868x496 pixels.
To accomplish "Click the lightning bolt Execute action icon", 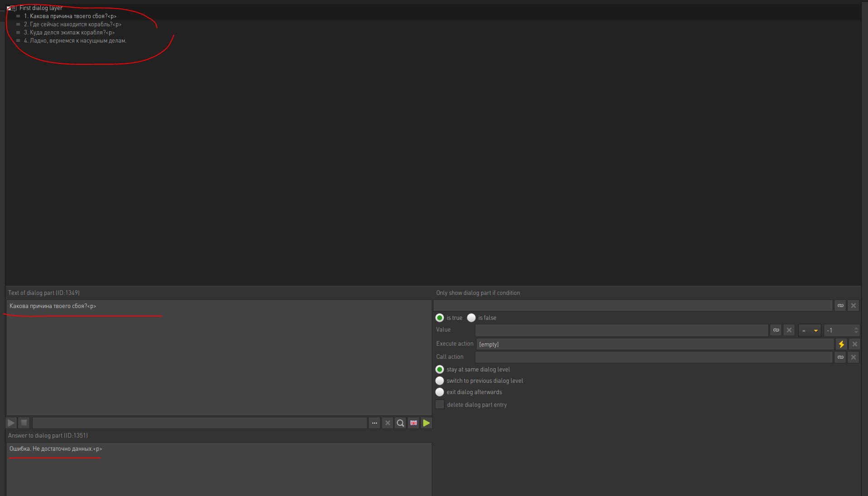I will pos(841,344).
